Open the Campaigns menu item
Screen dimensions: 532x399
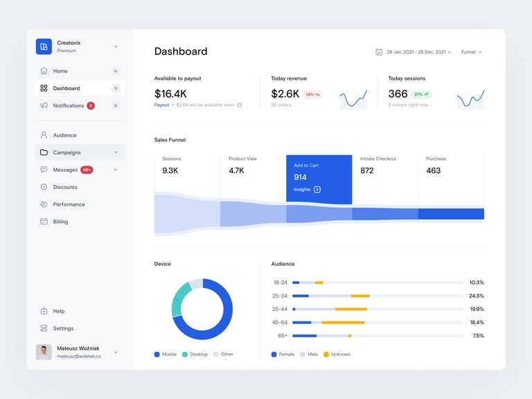[x=66, y=152]
